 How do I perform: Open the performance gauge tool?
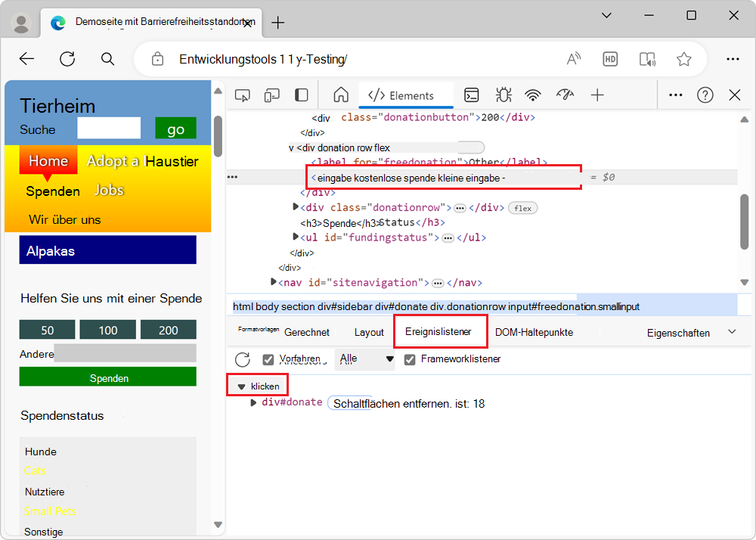[565, 95]
